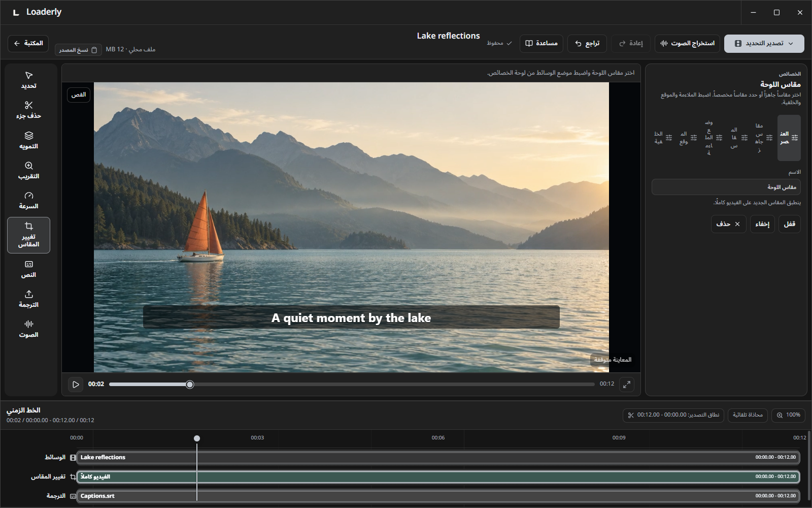Redo with the إعادة button
Screen dimensions: 812x508
click(x=631, y=43)
